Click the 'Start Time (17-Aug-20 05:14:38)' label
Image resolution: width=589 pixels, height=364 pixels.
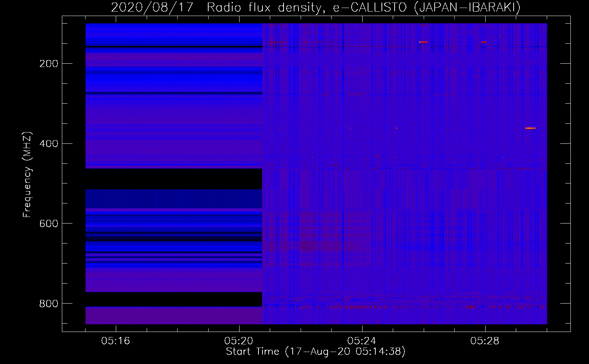click(x=316, y=352)
